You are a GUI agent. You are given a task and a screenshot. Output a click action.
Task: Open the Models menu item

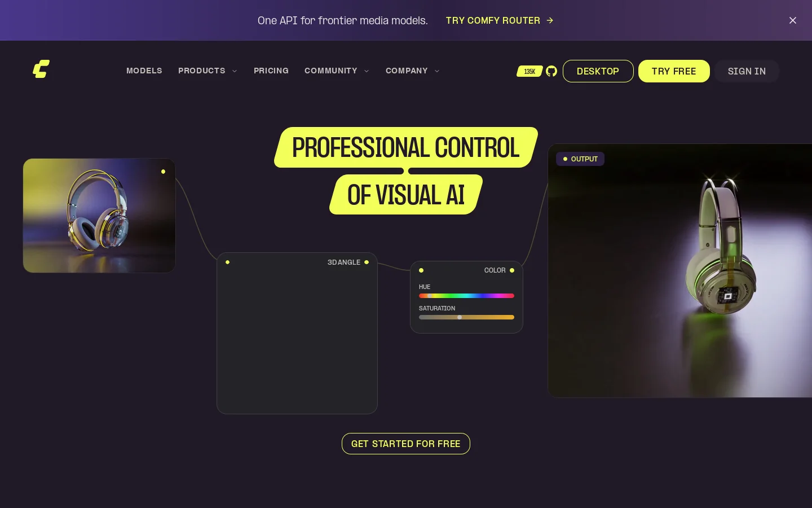click(144, 71)
